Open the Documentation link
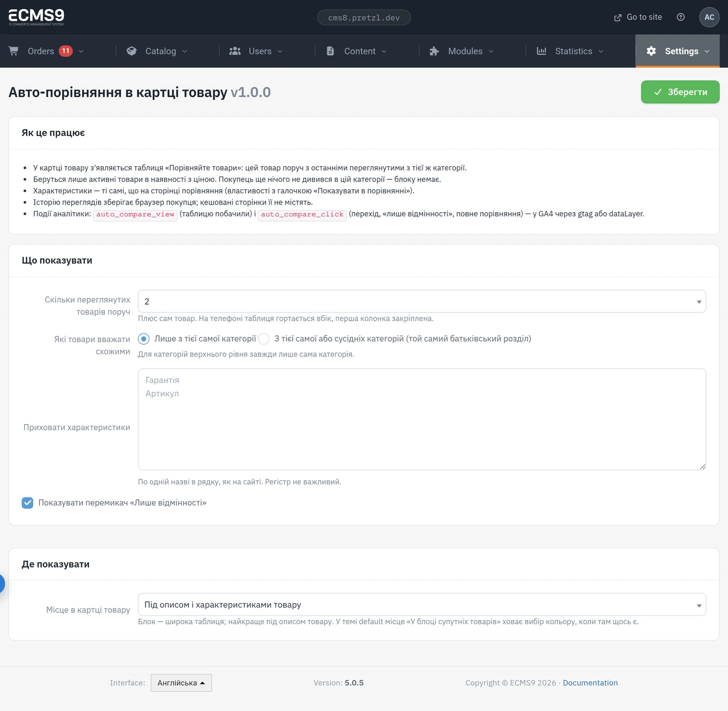The height and width of the screenshot is (711, 728). (590, 683)
